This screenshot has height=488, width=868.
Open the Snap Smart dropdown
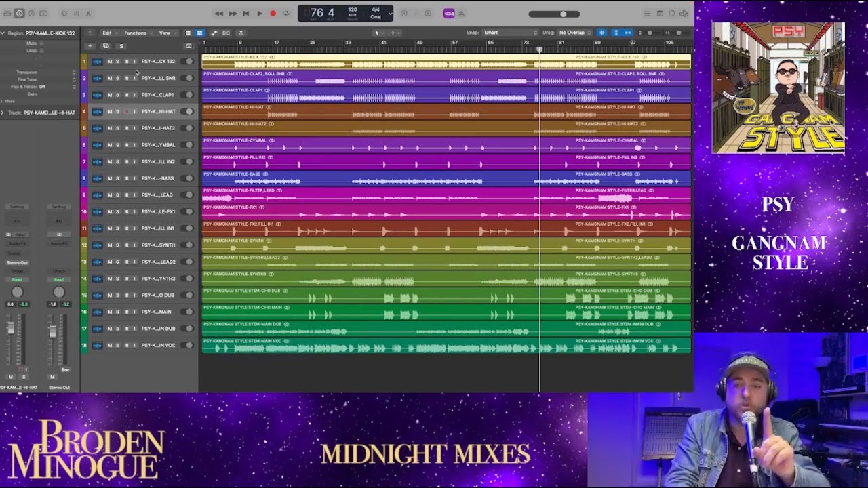tap(511, 33)
